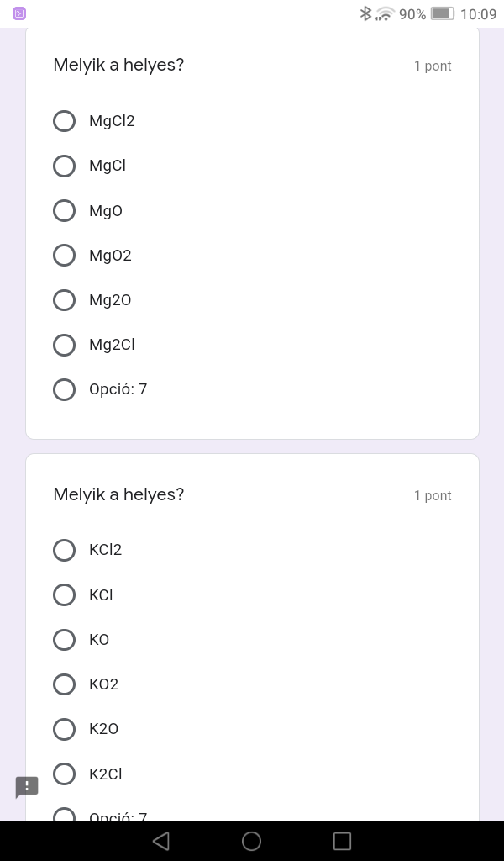Tap the report problem feedback icon

pos(27,787)
